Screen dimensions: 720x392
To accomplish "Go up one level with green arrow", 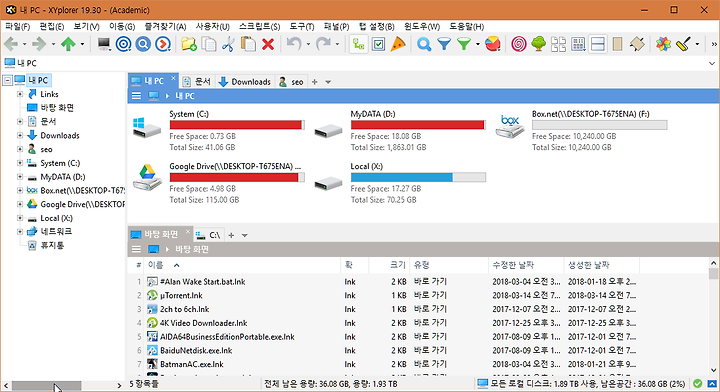I will pyautogui.click(x=68, y=44).
